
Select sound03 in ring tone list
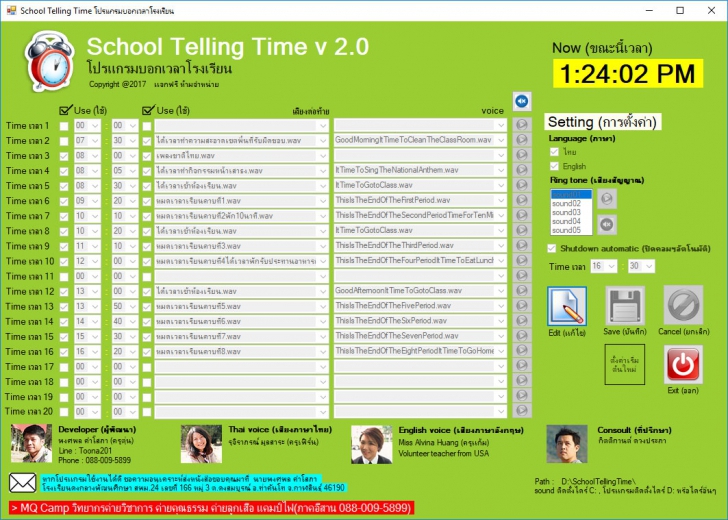pos(571,212)
